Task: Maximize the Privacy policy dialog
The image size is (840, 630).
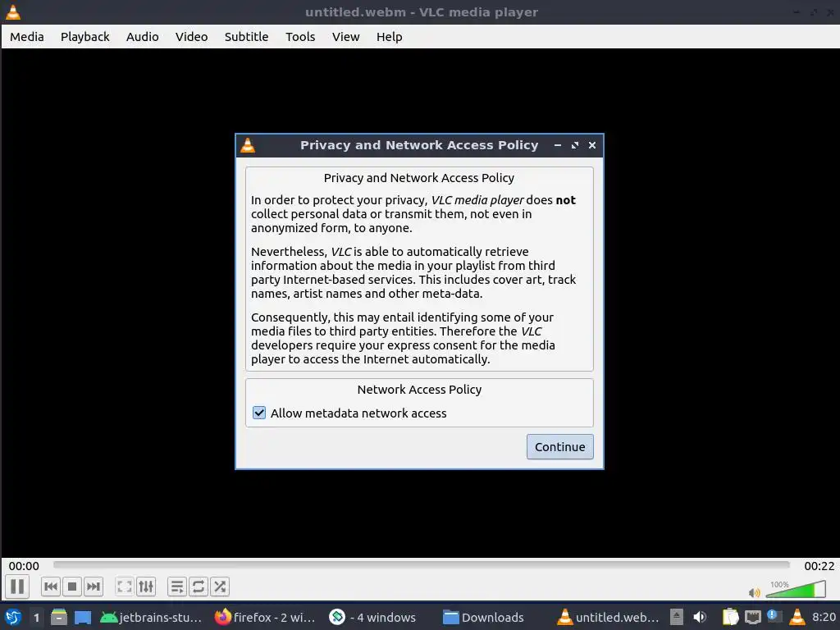Action: pyautogui.click(x=575, y=145)
